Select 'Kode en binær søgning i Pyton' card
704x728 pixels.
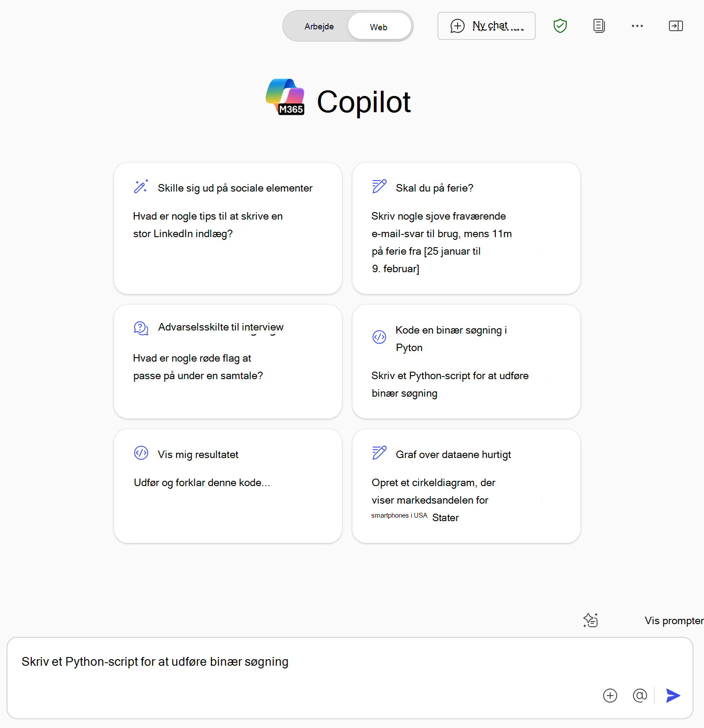pyautogui.click(x=466, y=362)
